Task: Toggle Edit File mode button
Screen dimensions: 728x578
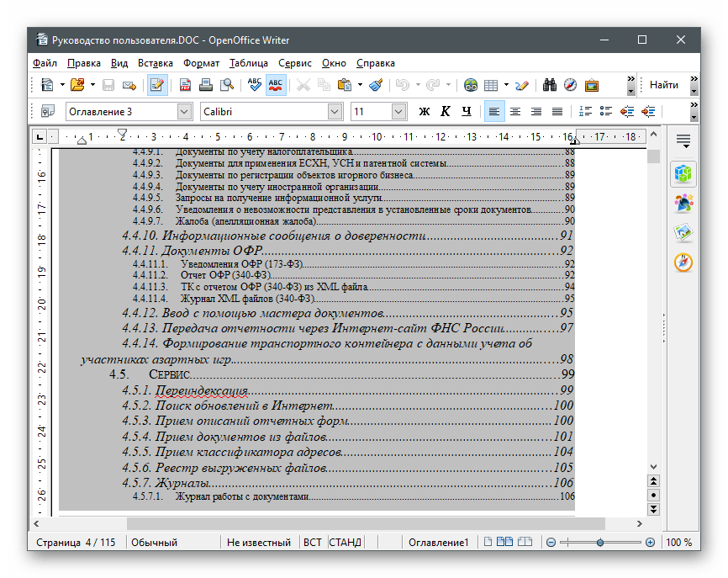Action: click(157, 85)
